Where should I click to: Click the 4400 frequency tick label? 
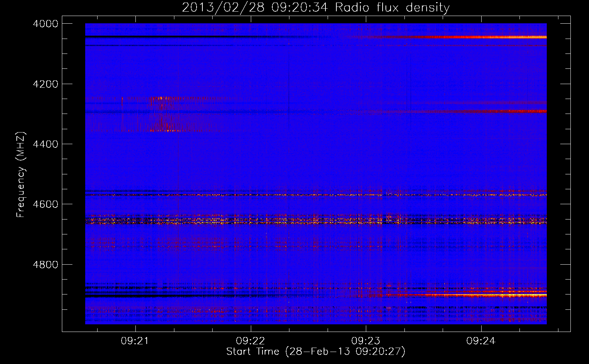click(x=46, y=144)
